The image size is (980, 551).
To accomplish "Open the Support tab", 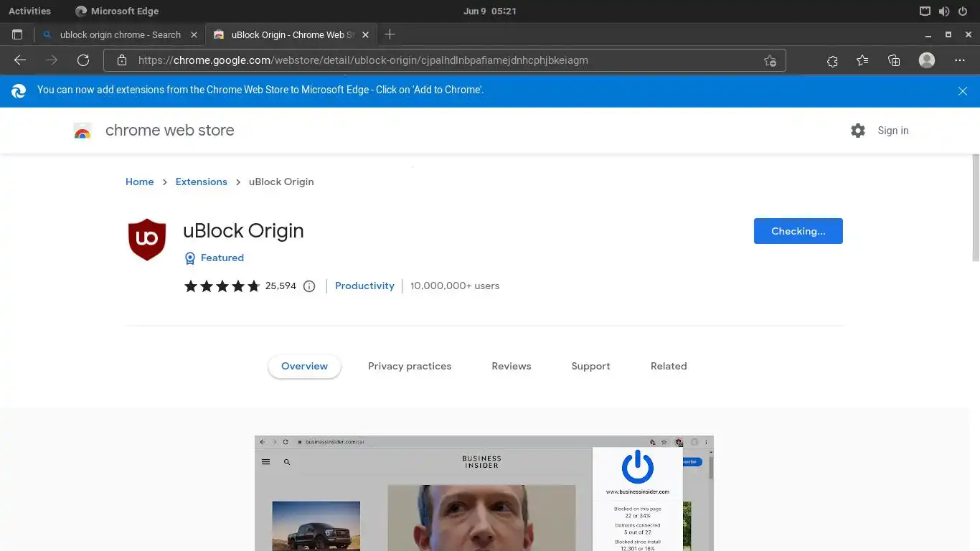I will click(x=590, y=366).
